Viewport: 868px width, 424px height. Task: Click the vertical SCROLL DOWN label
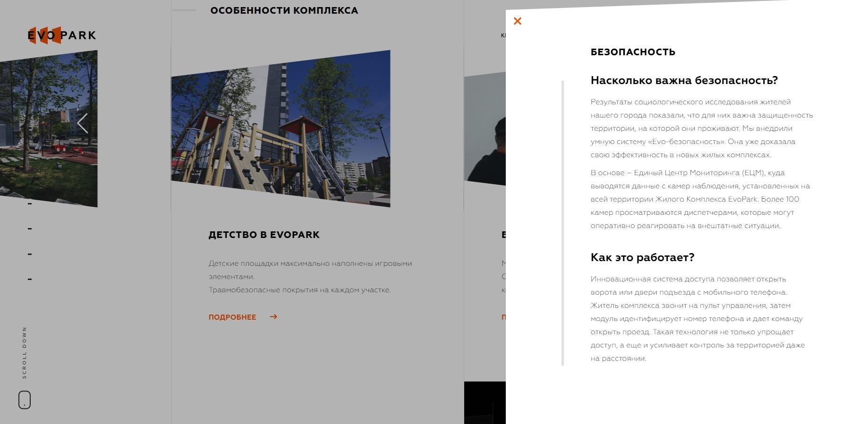point(25,352)
